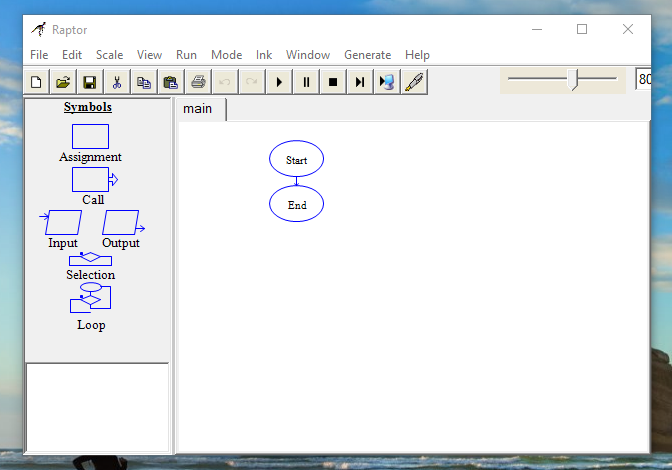672x470 pixels.
Task: Open a file with the folder icon
Action: [x=63, y=82]
